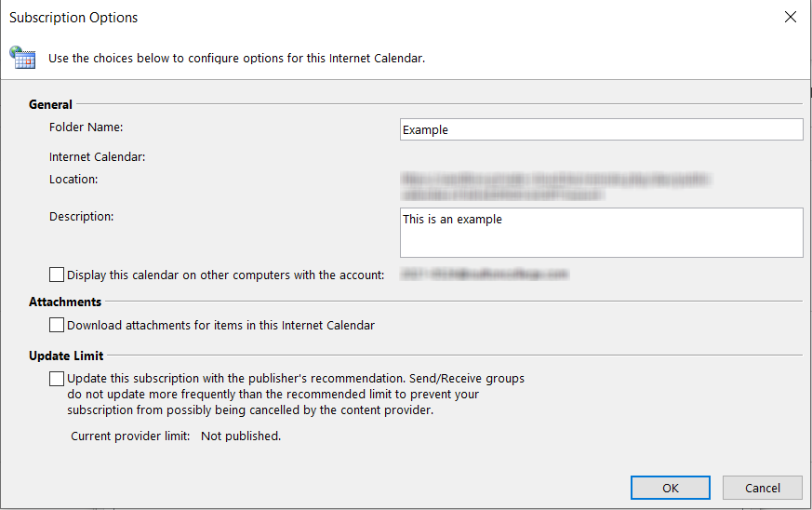Select the General section heading

tap(50, 104)
